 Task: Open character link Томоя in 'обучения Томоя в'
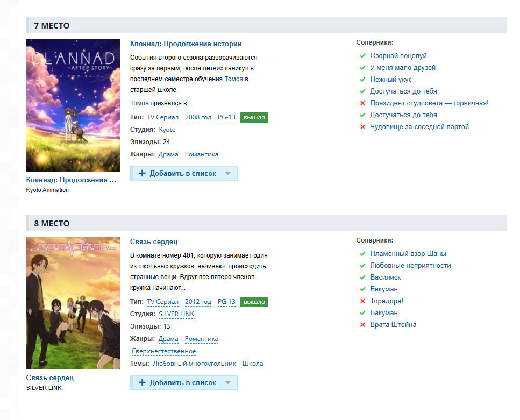[234, 79]
